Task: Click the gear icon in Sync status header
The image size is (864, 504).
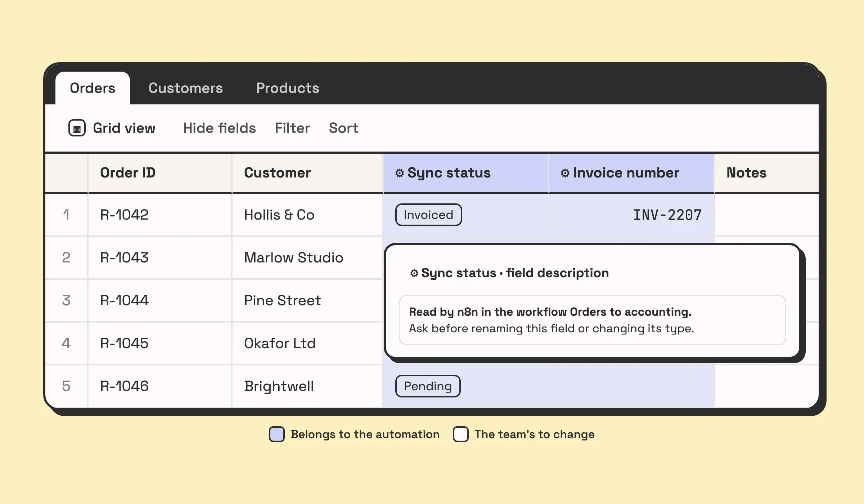Action: click(400, 173)
